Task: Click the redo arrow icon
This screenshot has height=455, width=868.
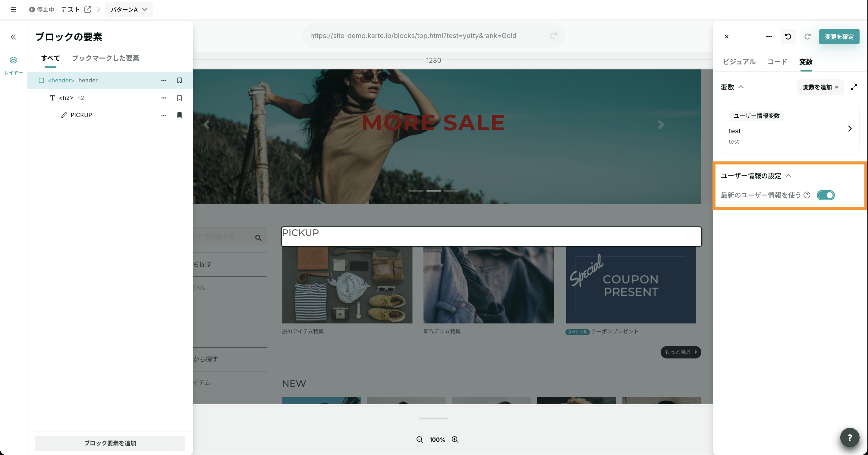Action: click(x=807, y=37)
